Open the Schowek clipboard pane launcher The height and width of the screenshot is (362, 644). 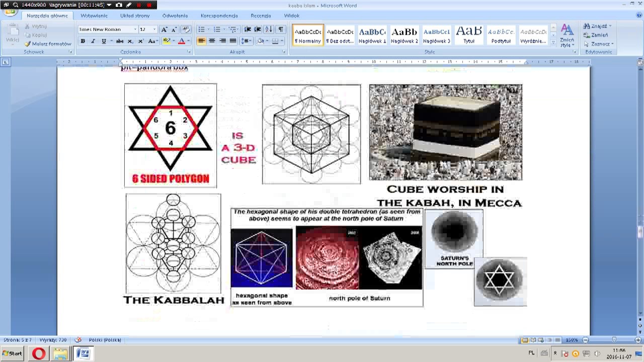(x=70, y=52)
